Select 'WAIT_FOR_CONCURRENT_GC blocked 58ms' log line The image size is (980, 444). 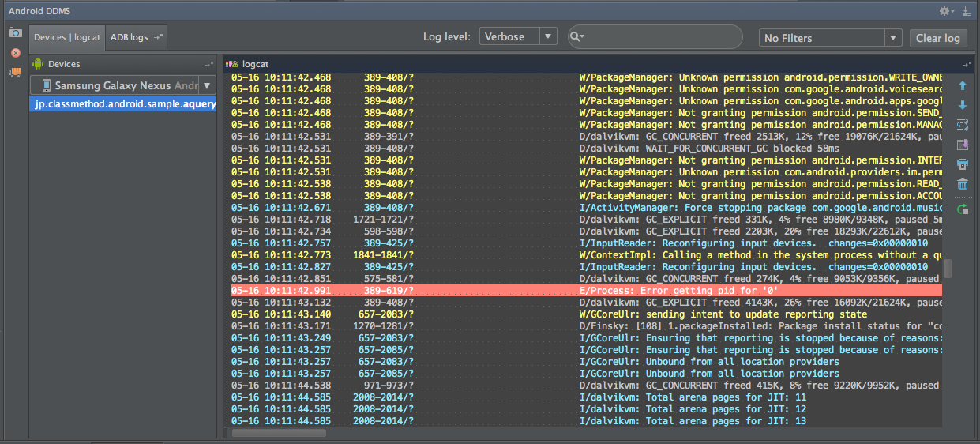pyautogui.click(x=587, y=149)
